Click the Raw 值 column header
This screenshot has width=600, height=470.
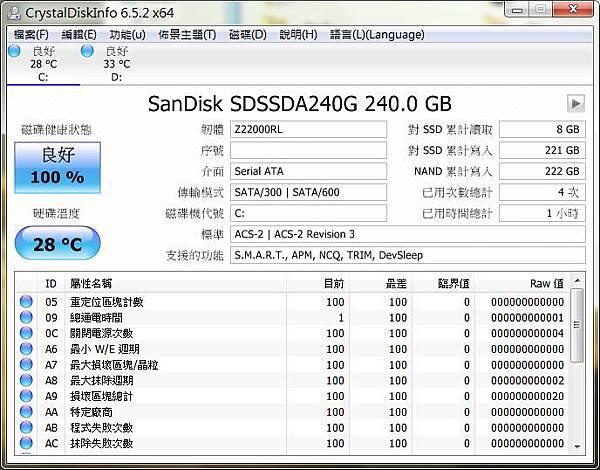pyautogui.click(x=522, y=284)
